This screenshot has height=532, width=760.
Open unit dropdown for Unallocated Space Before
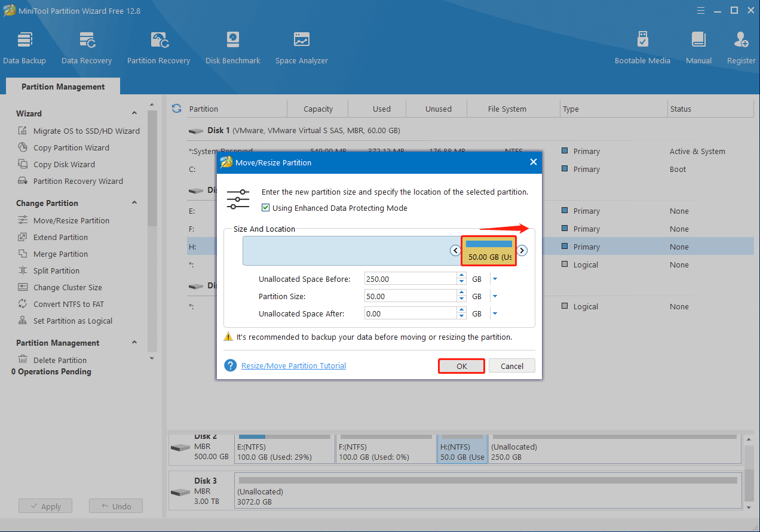point(495,279)
